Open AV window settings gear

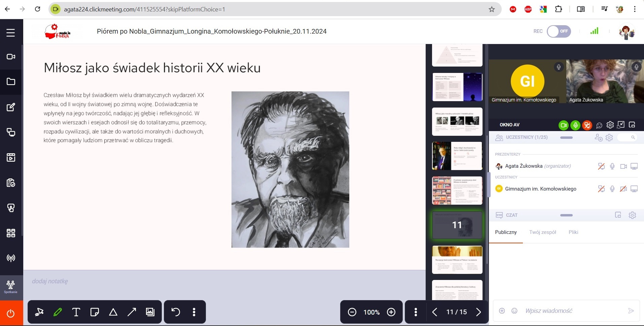[610, 125]
